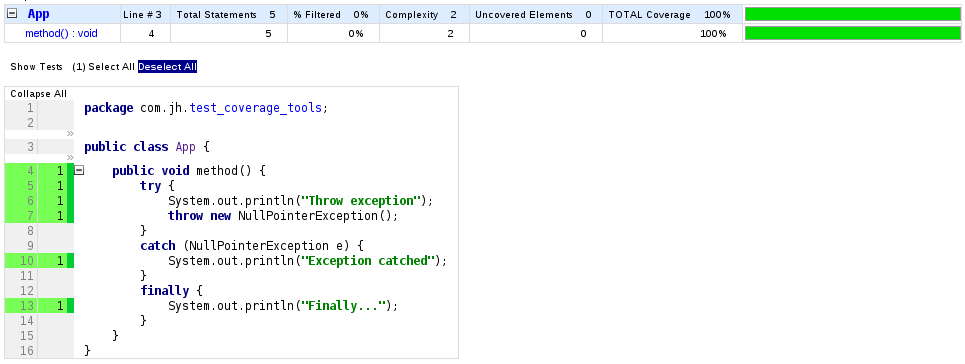The height and width of the screenshot is (364, 965).
Task: Click hit count for line 5
Action: coord(60,185)
